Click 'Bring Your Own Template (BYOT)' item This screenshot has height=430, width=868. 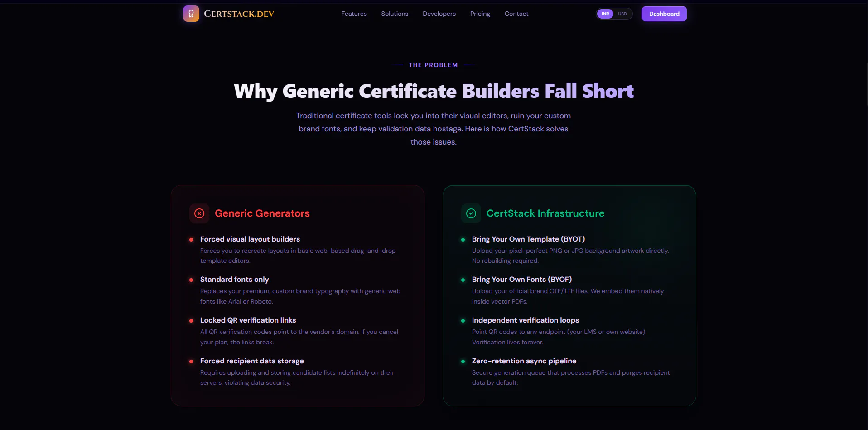tap(528, 239)
